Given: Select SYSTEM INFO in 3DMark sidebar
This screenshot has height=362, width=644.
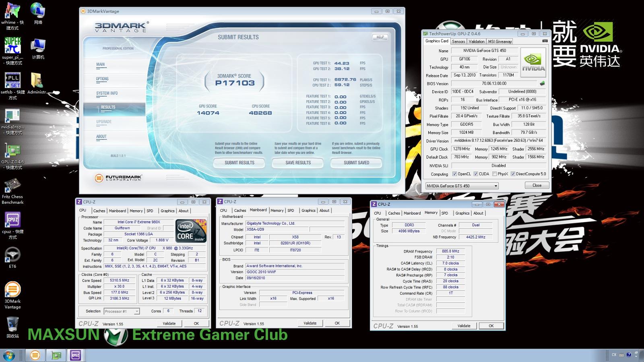Looking at the screenshot, I should (x=107, y=93).
